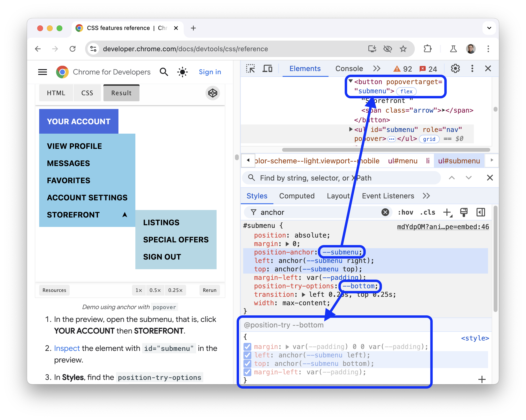This screenshot has width=526, height=420.
Task: Click the device toolbar toggle icon
Action: pyautogui.click(x=268, y=69)
